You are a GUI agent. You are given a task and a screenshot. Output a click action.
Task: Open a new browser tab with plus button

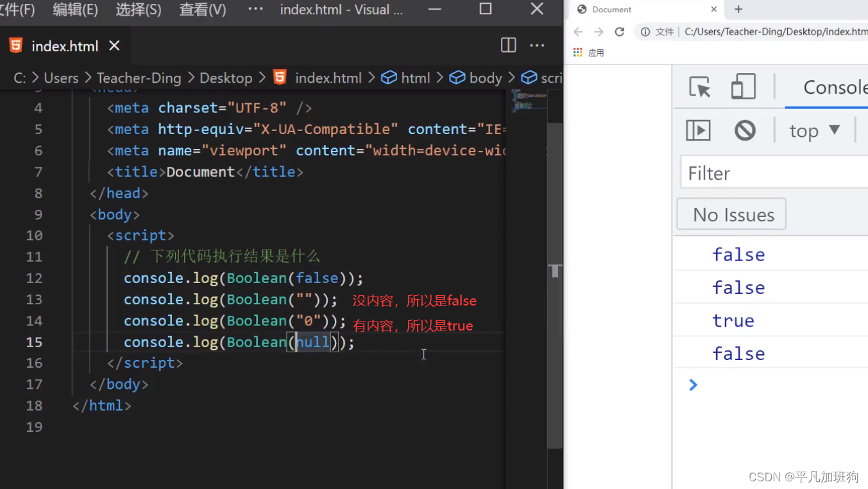738,10
